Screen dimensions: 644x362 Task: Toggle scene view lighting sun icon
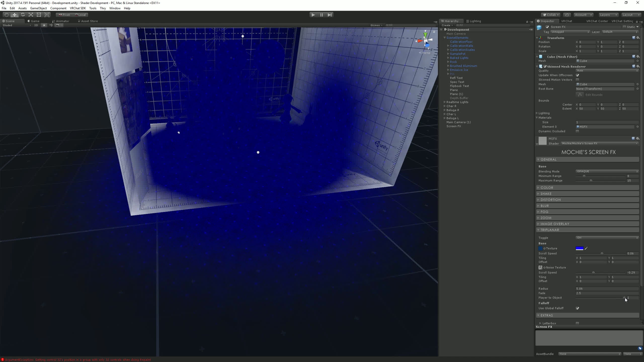(x=44, y=25)
